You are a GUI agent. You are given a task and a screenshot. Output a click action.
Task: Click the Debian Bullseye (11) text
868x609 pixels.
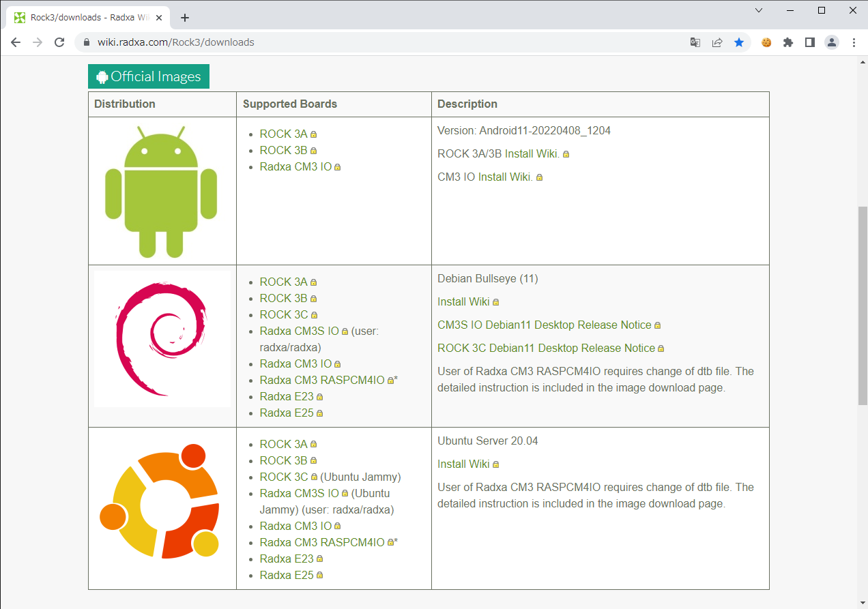pos(488,278)
